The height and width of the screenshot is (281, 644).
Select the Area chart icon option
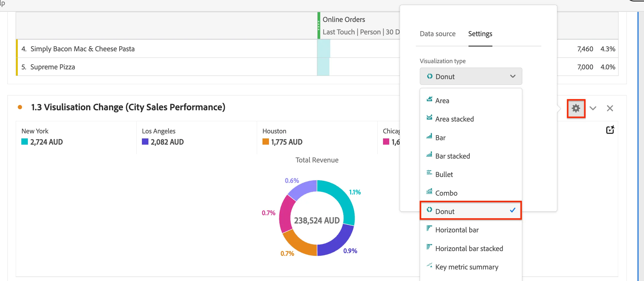tap(429, 99)
